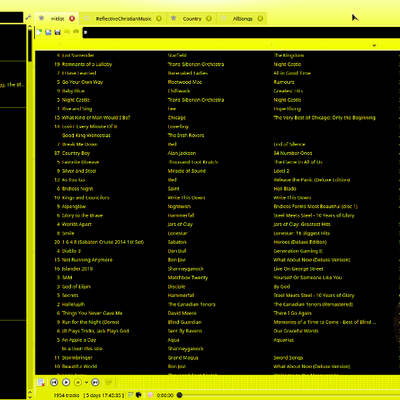This screenshot has width=400, height=400.
Task: Click the artist 'Fleetwood Mac'
Action: tap(185, 82)
